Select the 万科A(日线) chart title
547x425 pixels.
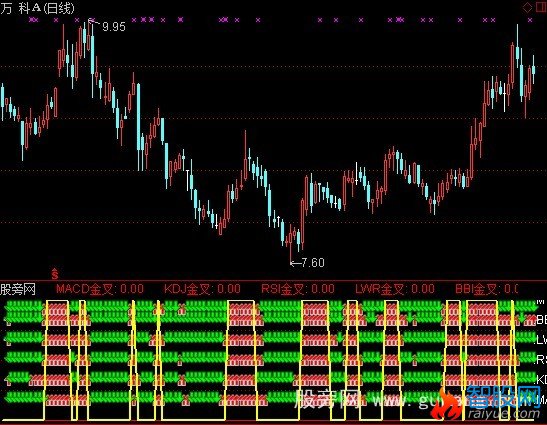point(37,8)
